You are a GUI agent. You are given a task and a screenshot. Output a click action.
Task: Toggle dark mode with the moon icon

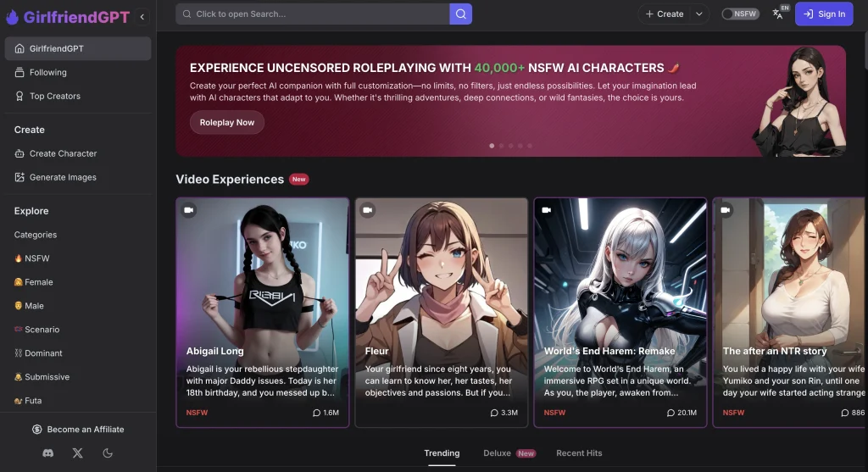coord(108,453)
